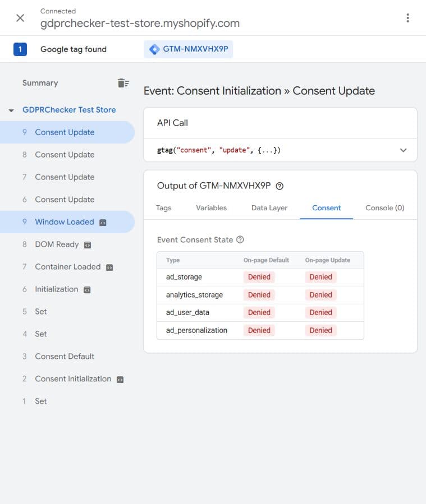
Task: Click the analytics_storage row label
Action: (x=194, y=295)
